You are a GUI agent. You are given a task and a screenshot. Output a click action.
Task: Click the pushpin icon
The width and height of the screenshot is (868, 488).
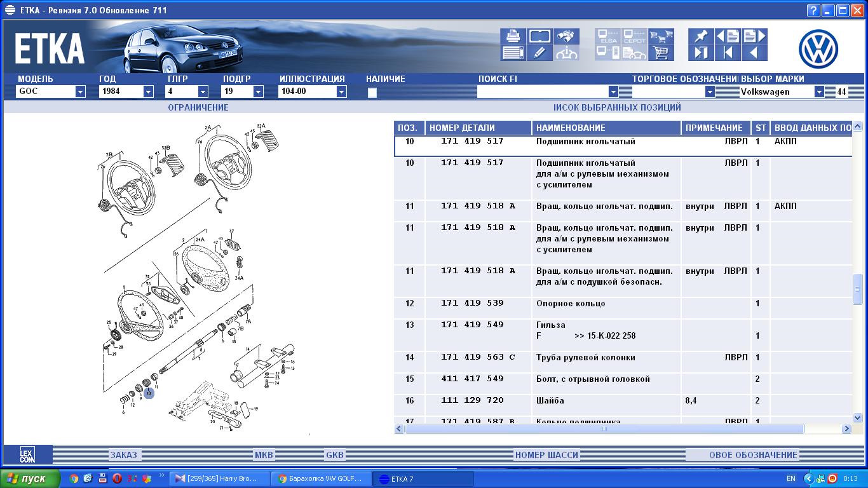pos(701,36)
